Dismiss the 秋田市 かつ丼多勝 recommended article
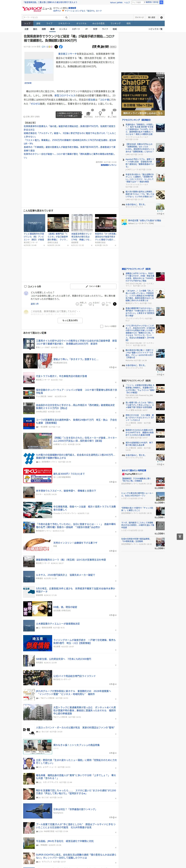 point(115,245)
